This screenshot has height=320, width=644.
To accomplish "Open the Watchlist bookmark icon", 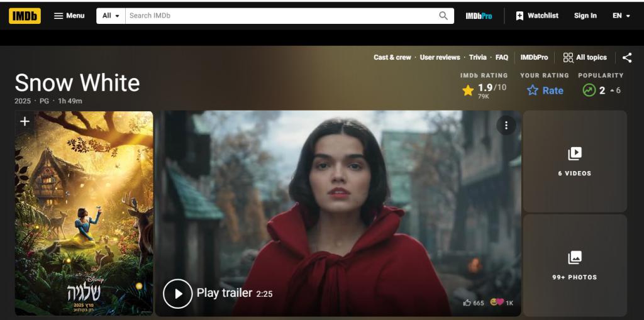I will 519,16.
